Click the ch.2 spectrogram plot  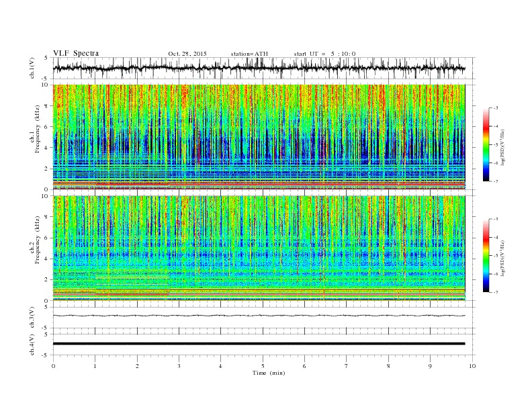[259, 248]
